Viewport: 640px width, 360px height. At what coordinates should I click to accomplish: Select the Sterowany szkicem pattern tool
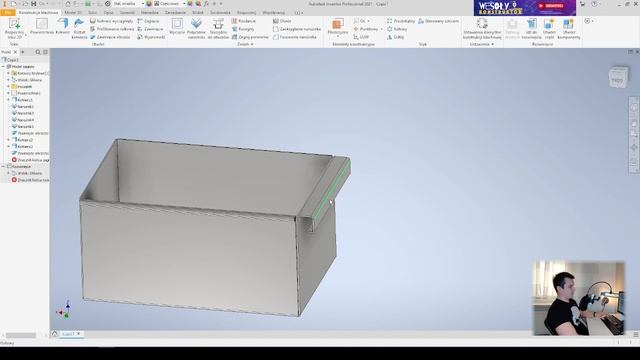pos(438,21)
